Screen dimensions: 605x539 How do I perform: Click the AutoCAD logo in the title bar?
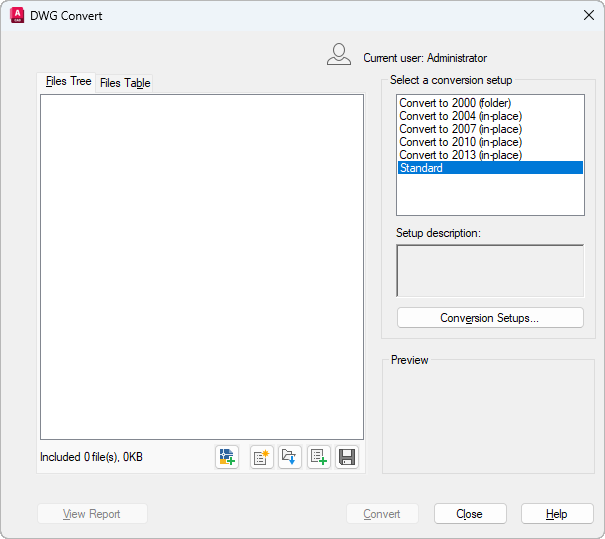pyautogui.click(x=16, y=15)
